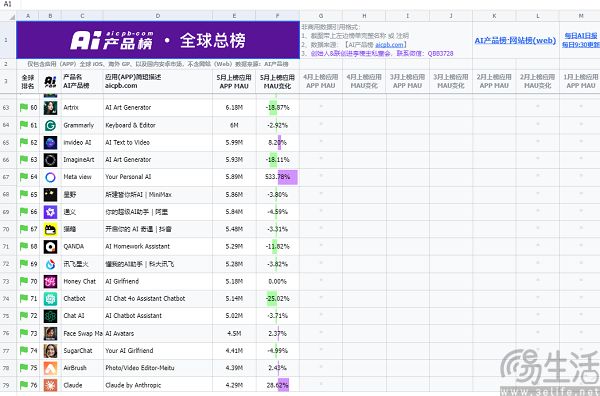Click the Artrix app icon thumbnail
600x396 pixels.
click(x=50, y=108)
